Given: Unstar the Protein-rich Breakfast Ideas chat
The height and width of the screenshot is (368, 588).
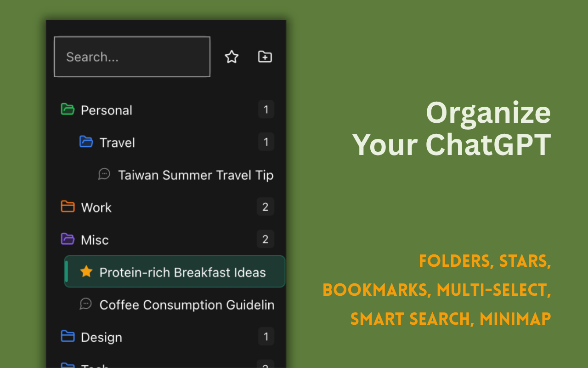Looking at the screenshot, I should [86, 271].
